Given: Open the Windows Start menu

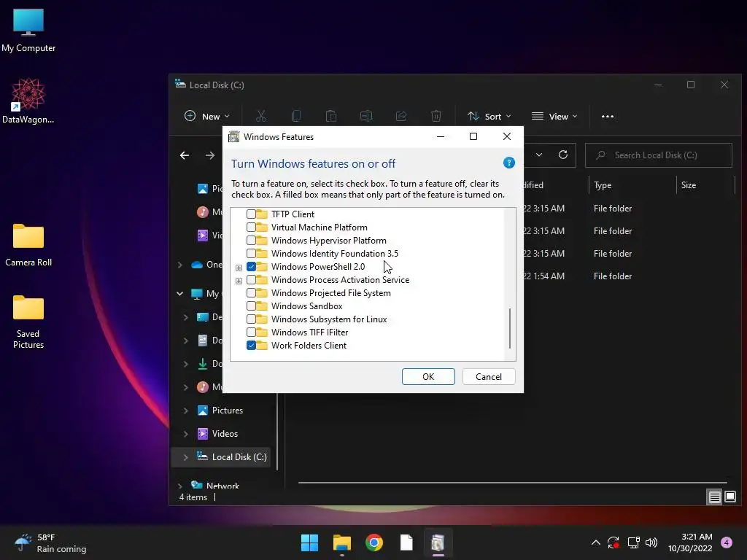Looking at the screenshot, I should [x=309, y=542].
